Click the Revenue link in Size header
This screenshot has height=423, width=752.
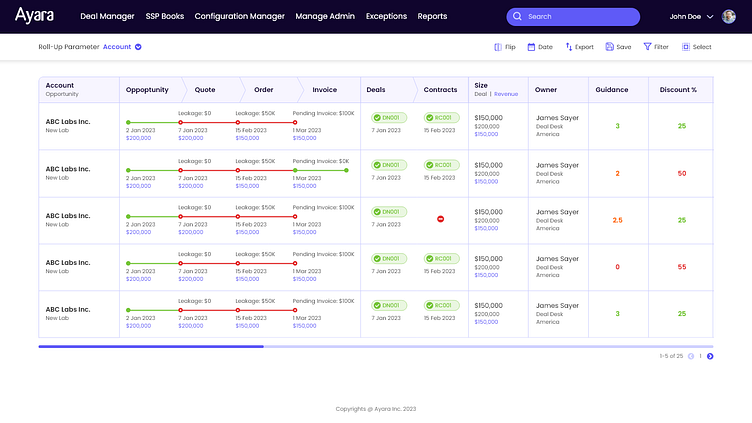[x=506, y=93]
